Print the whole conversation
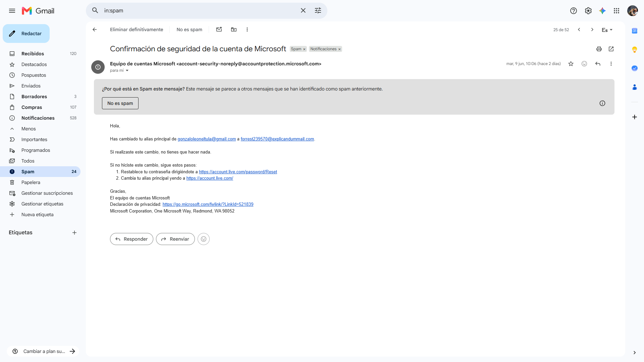 point(599,49)
